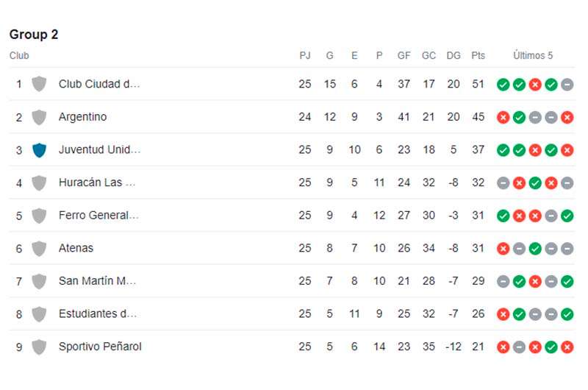The image size is (588, 390).
Task: Click the PJ column header
Action: pyautogui.click(x=305, y=55)
